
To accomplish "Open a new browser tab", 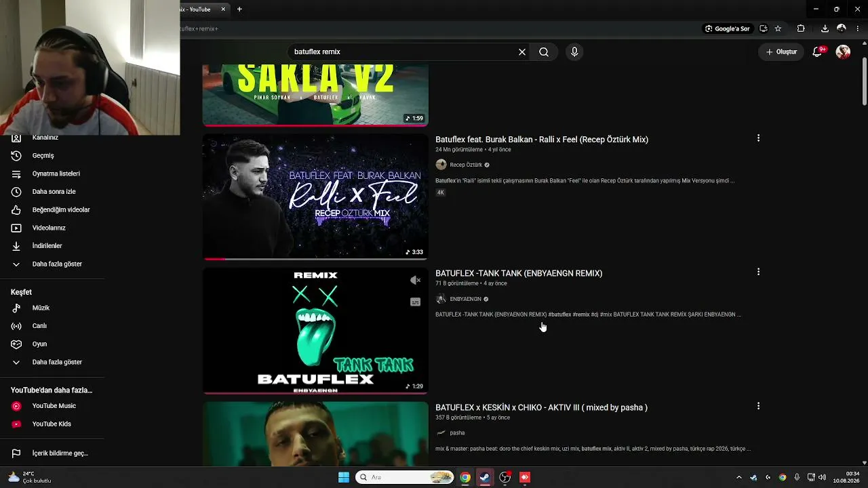I will click(x=239, y=9).
